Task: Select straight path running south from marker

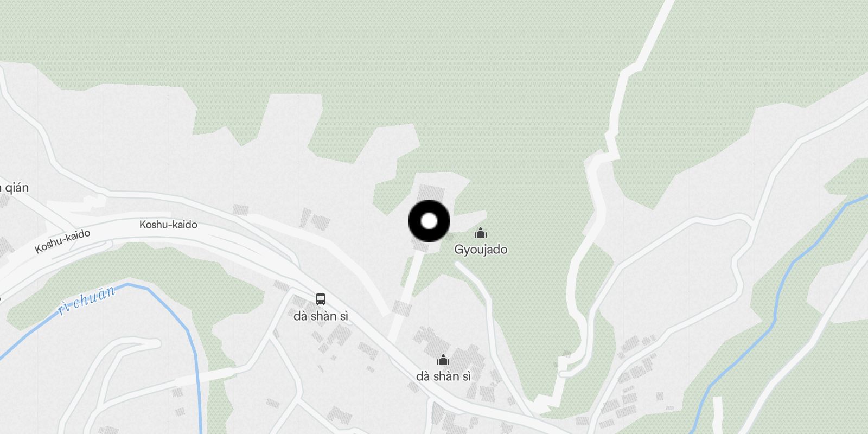Action: point(406,293)
